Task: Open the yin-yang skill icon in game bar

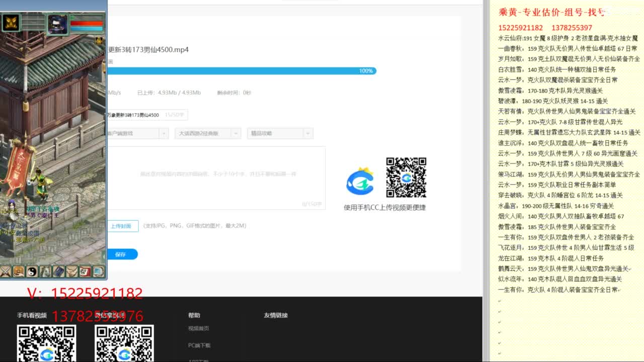Action: [x=32, y=271]
